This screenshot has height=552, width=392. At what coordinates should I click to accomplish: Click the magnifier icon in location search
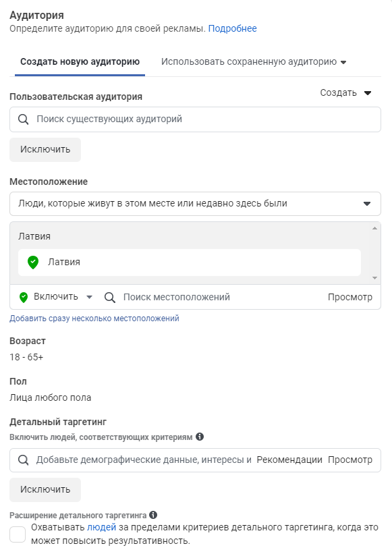(x=110, y=298)
